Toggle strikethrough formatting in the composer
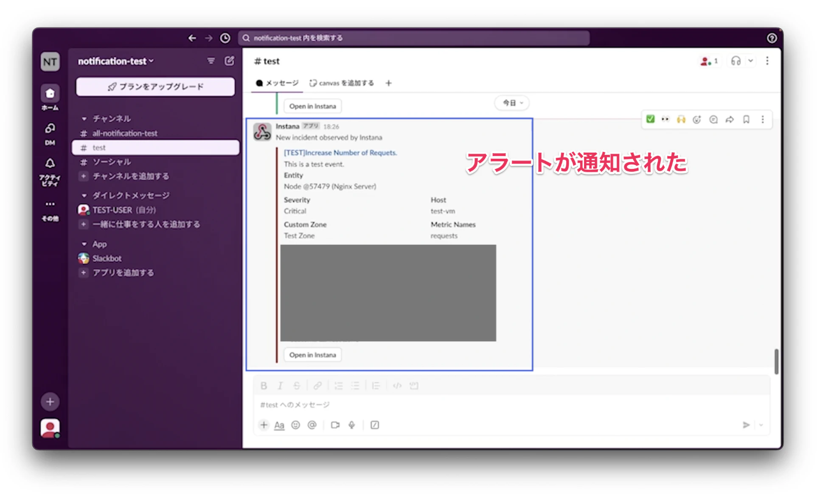Image resolution: width=820 pixels, height=504 pixels. coord(297,386)
